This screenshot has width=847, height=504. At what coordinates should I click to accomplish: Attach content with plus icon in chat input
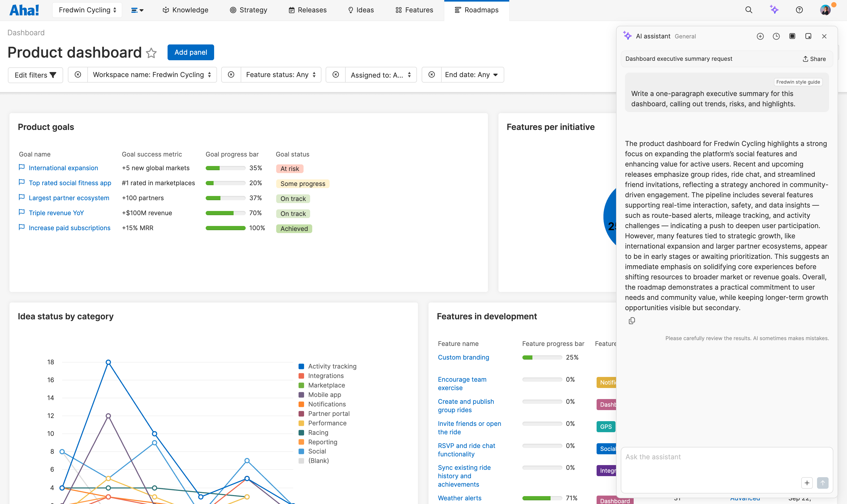pos(807,483)
